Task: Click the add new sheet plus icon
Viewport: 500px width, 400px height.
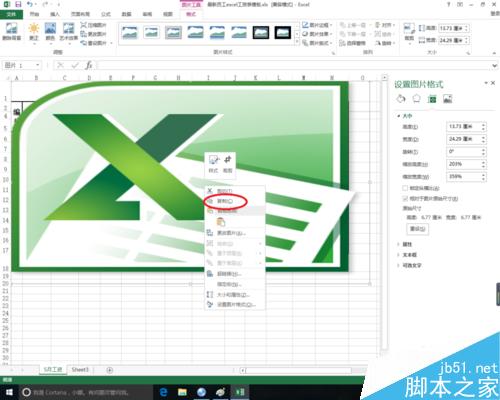Action: click(x=110, y=370)
